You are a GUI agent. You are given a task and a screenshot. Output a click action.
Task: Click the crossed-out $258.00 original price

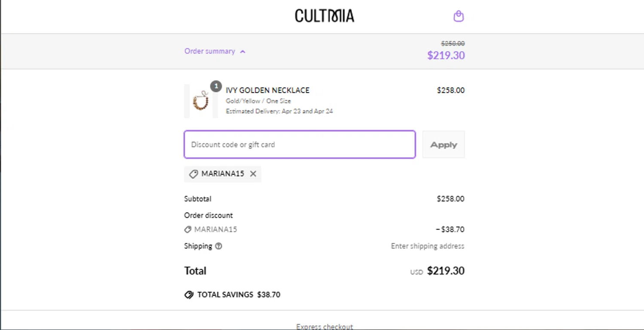[x=453, y=43]
